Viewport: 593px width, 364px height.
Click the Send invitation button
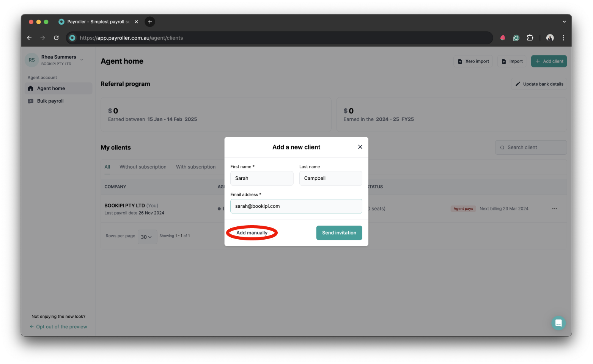pos(339,232)
